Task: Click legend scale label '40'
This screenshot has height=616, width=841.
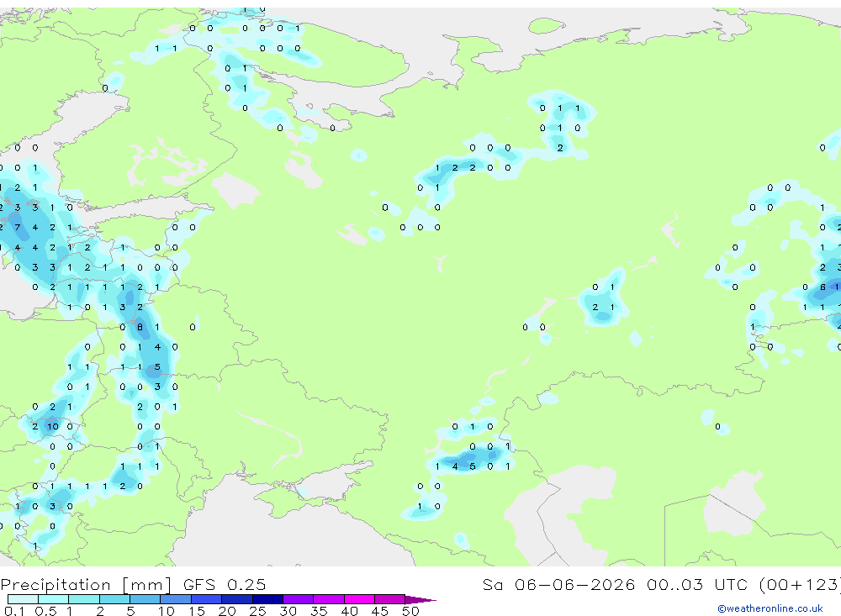Action: click(350, 611)
